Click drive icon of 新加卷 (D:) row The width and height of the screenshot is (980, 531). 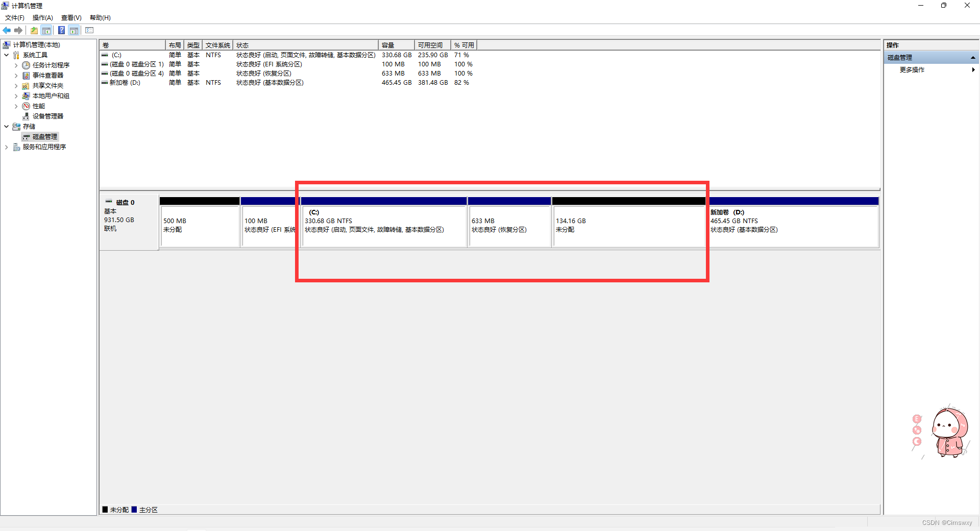[105, 83]
